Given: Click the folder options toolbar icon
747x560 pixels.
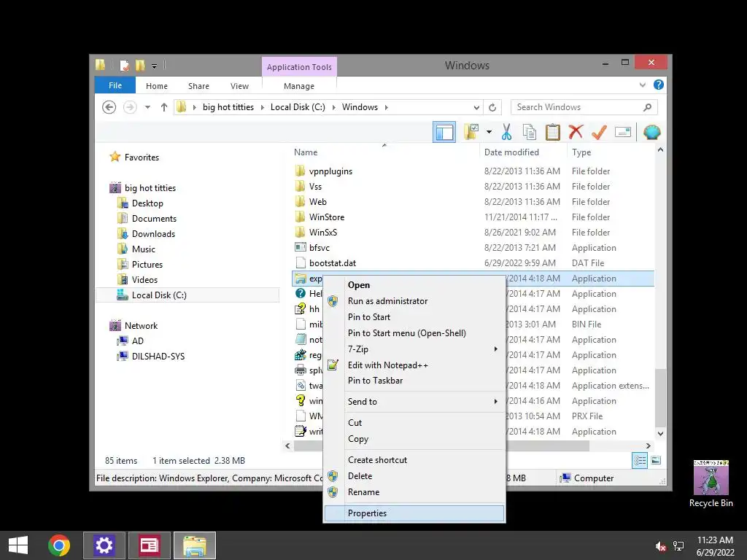Looking at the screenshot, I should (471, 132).
